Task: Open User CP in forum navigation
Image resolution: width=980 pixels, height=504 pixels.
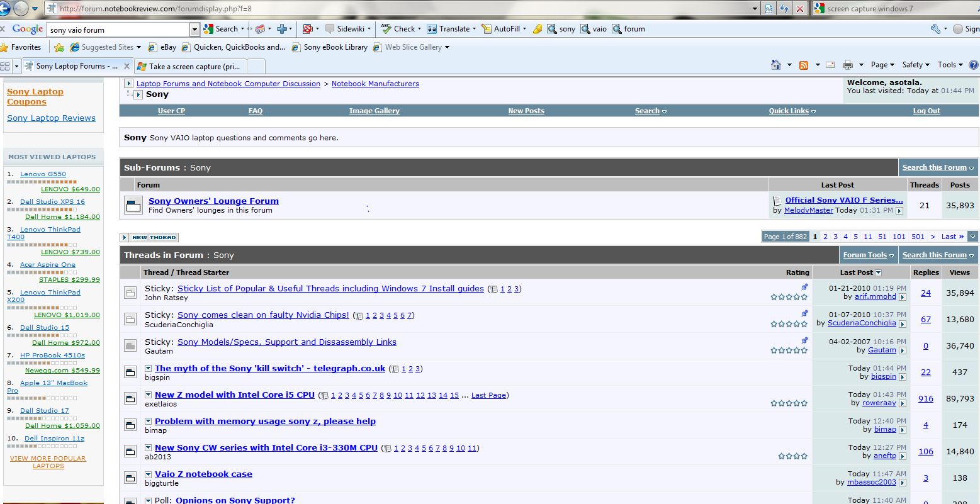Action: tap(171, 111)
